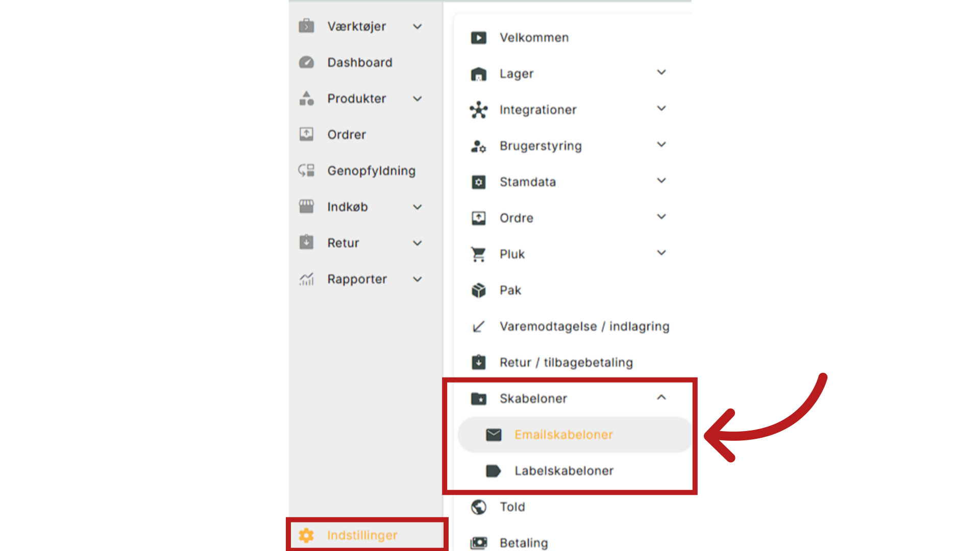
Task: Click the Brugerstyring user-gear icon
Action: 479,146
